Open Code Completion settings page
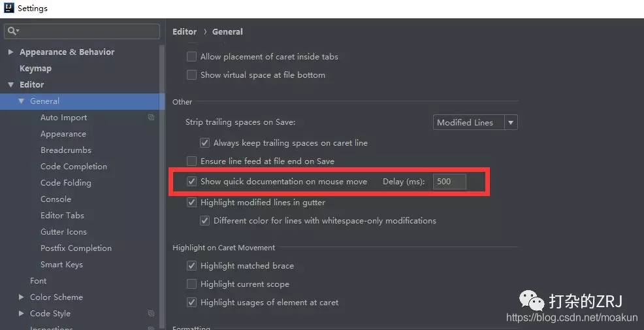Image resolution: width=644 pixels, height=330 pixels. [74, 167]
